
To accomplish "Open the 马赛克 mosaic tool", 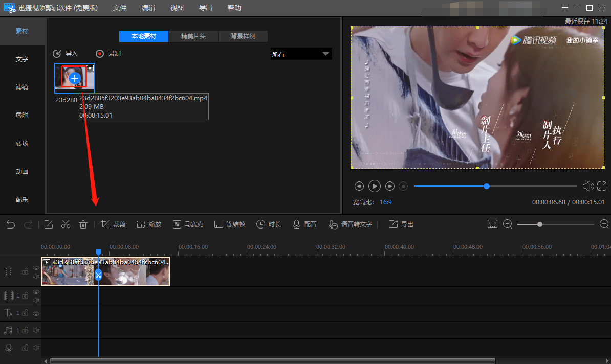I will click(x=188, y=224).
